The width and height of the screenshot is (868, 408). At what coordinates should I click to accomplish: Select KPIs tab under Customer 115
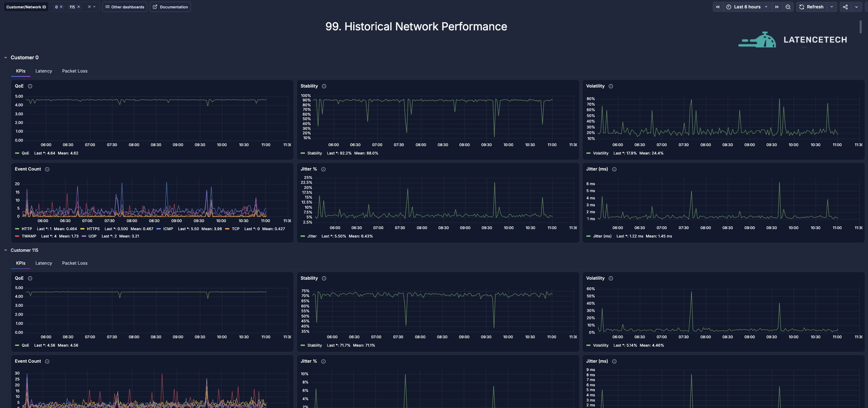(21, 263)
